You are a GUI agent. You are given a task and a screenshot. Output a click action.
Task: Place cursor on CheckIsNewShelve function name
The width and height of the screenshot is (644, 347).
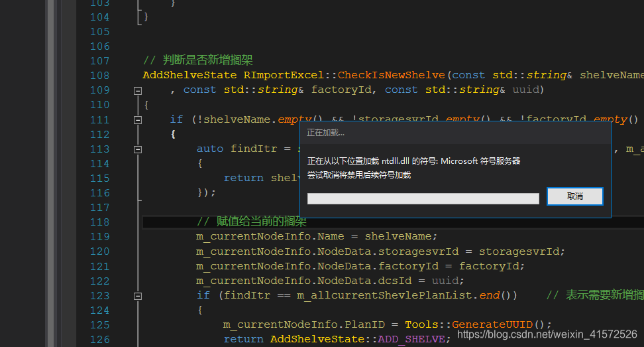[392, 75]
